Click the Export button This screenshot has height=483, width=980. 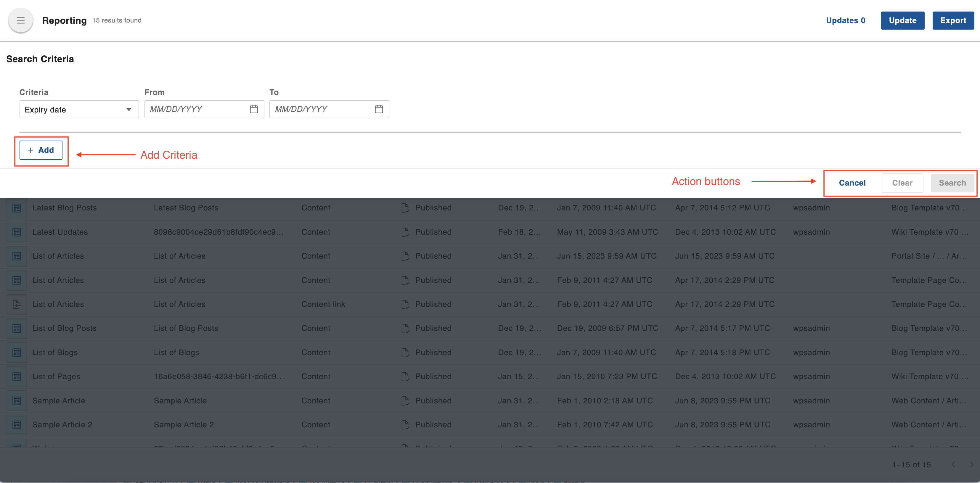coord(952,20)
